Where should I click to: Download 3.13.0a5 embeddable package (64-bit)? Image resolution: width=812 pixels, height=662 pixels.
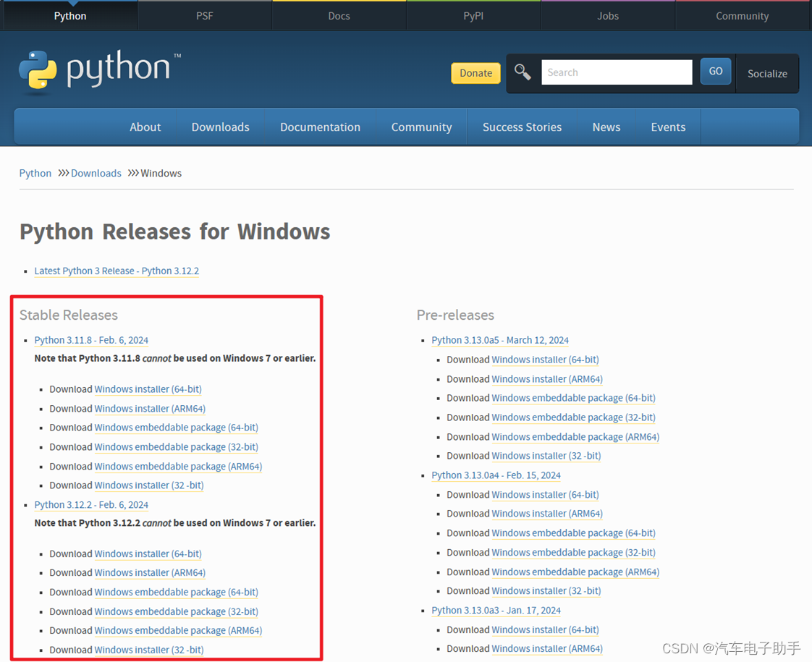[573, 398]
